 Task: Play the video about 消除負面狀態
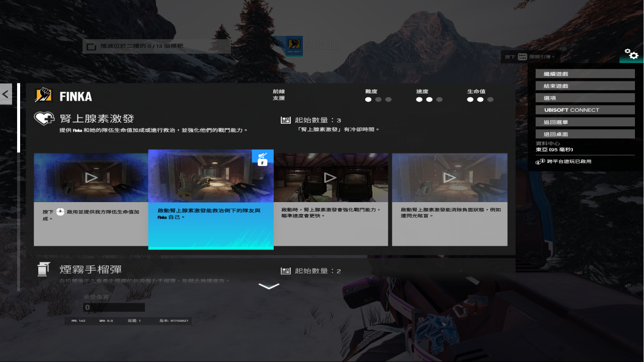[x=450, y=177]
